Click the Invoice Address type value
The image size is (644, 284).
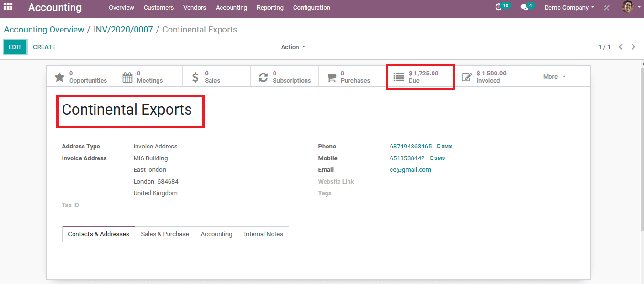tap(155, 147)
